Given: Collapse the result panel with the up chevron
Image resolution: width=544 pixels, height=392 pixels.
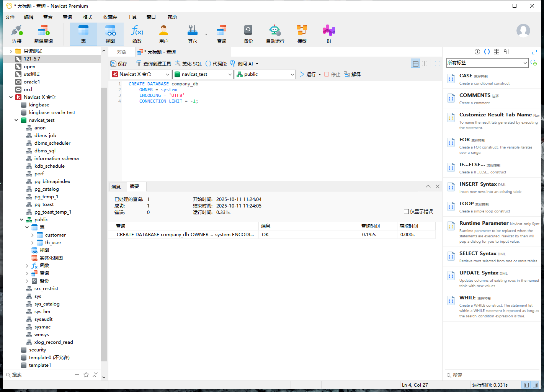Looking at the screenshot, I should click(428, 186).
